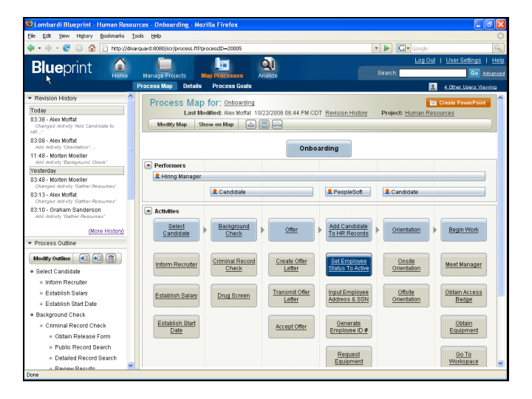Select the Background Check activity box
The image size is (532, 399).
(233, 230)
